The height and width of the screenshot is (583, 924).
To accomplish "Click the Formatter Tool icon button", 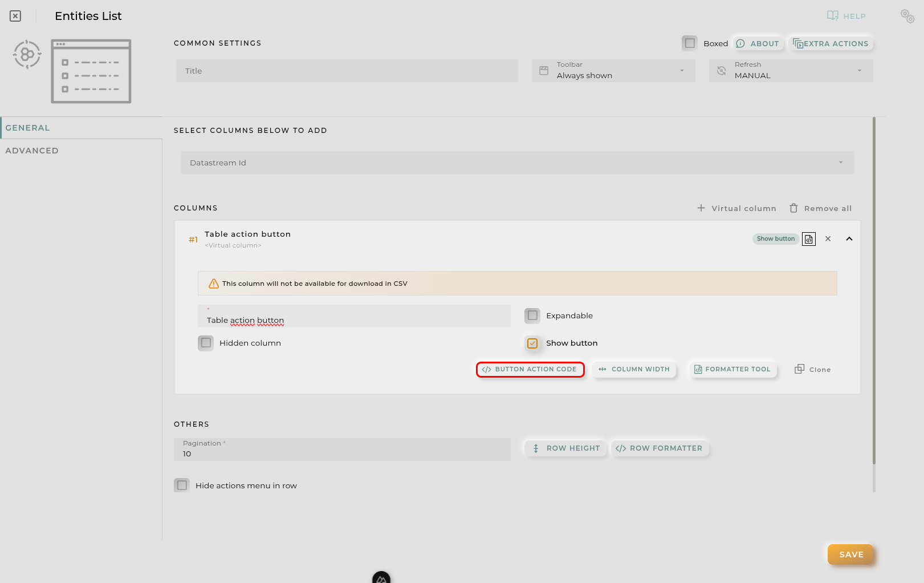I will coord(733,369).
